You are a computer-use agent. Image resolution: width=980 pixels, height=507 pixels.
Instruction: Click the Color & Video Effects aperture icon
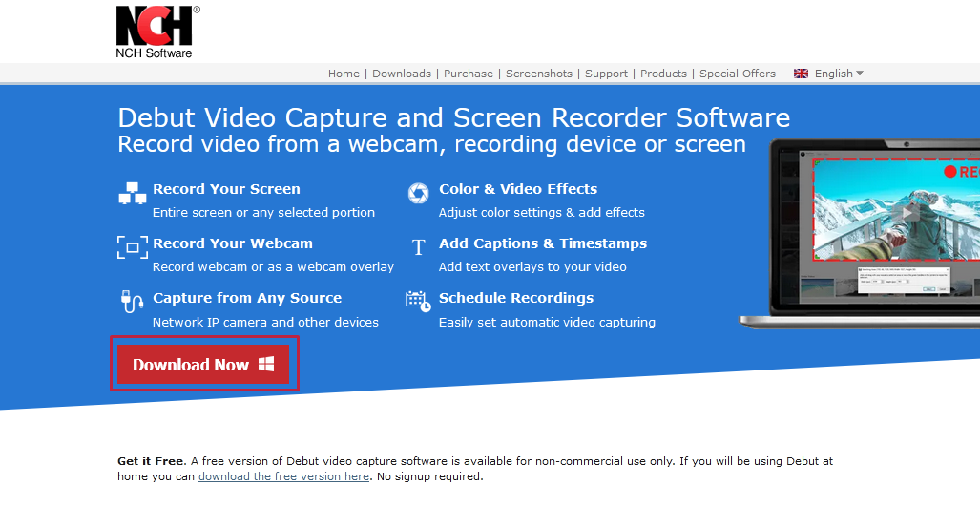(418, 193)
